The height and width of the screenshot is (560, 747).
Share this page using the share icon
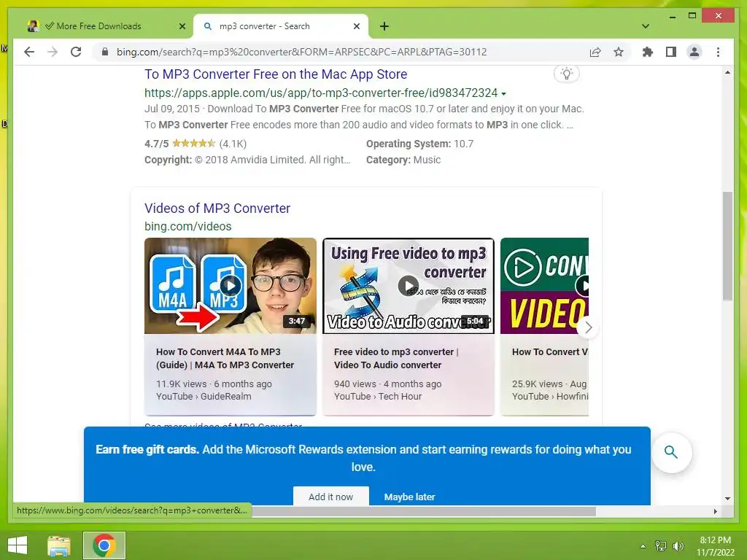click(x=595, y=52)
